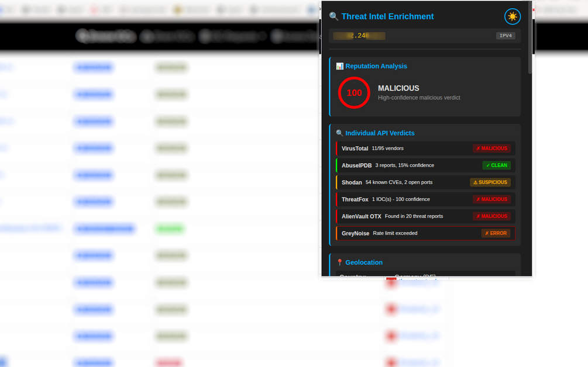The height and width of the screenshot is (367, 588).
Task: Select the blurred IP address field
Action: pyautogui.click(x=359, y=36)
